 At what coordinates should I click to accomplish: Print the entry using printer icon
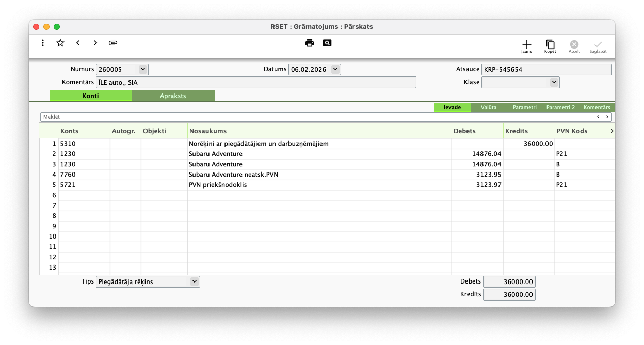click(x=310, y=43)
